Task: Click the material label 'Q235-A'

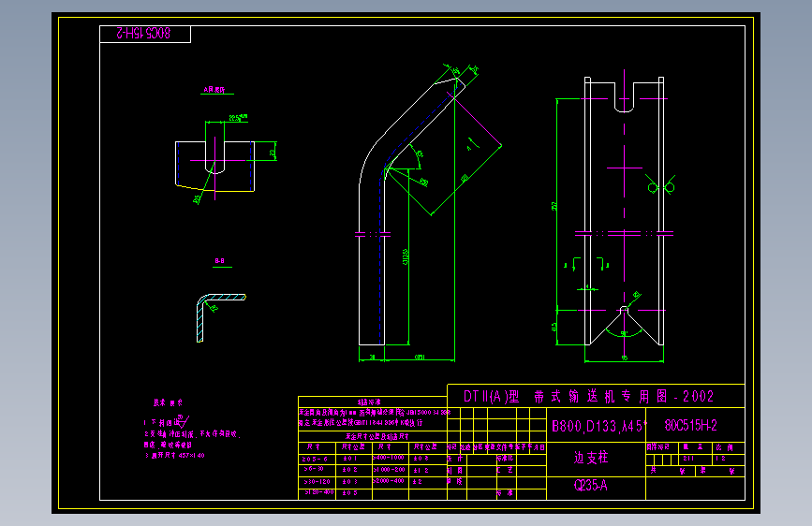Action: 590,485
